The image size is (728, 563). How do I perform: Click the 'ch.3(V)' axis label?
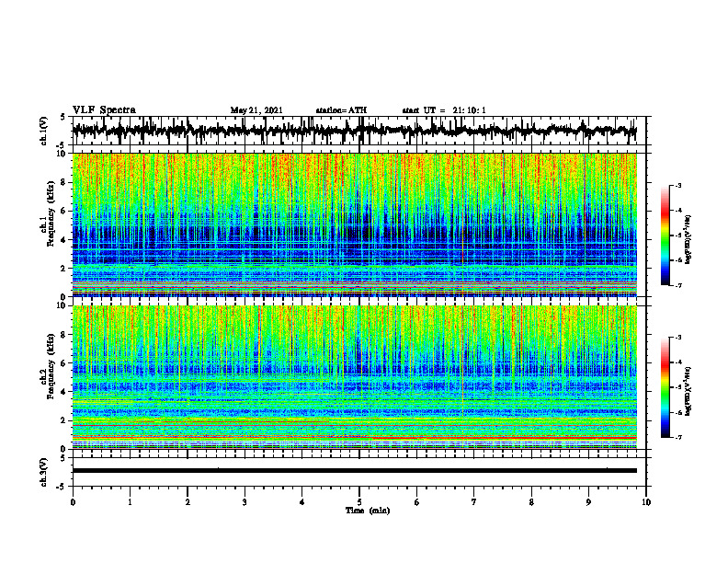(x=44, y=472)
